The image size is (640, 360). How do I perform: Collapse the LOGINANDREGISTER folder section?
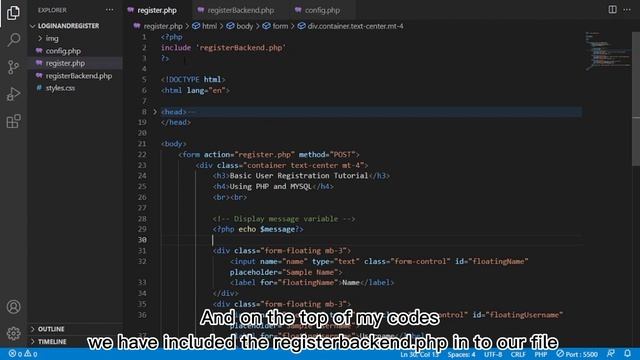click(x=69, y=26)
